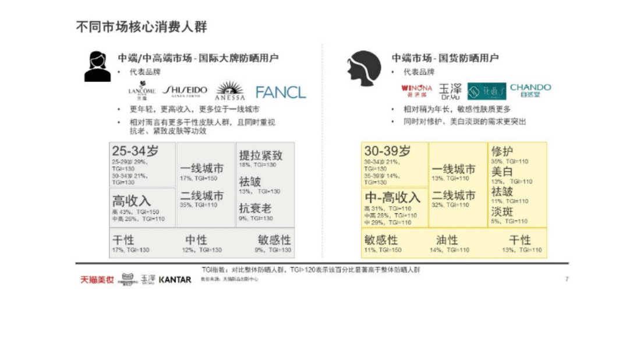Viewport: 644px width, 362px height.
Task: Click the Lancôme brand logo
Action: coord(141,92)
